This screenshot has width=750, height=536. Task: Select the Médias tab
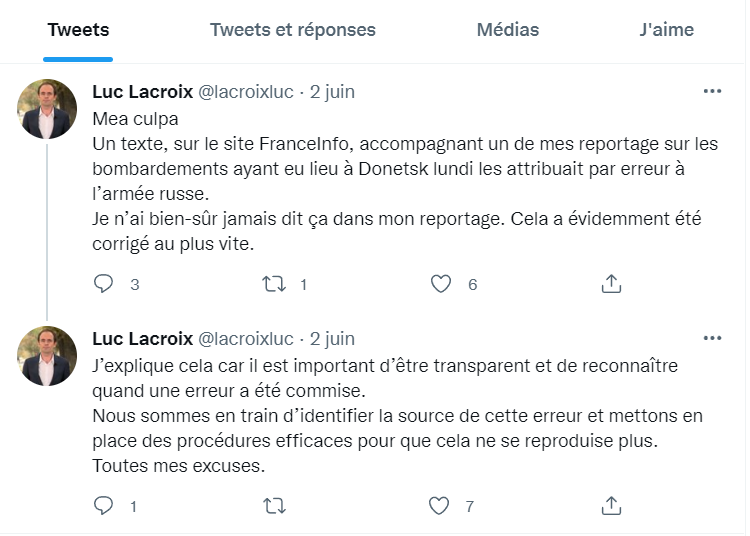tap(507, 30)
